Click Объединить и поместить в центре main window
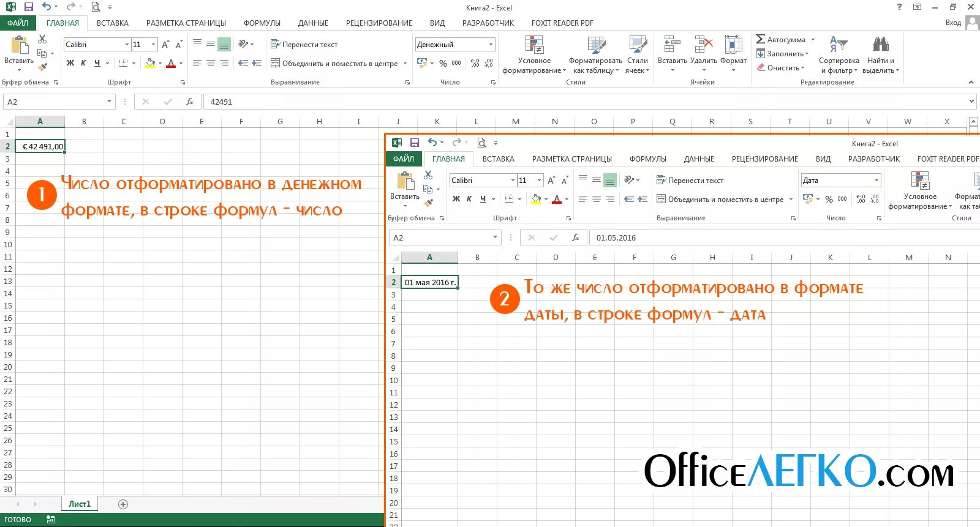The image size is (980, 527). tap(334, 63)
